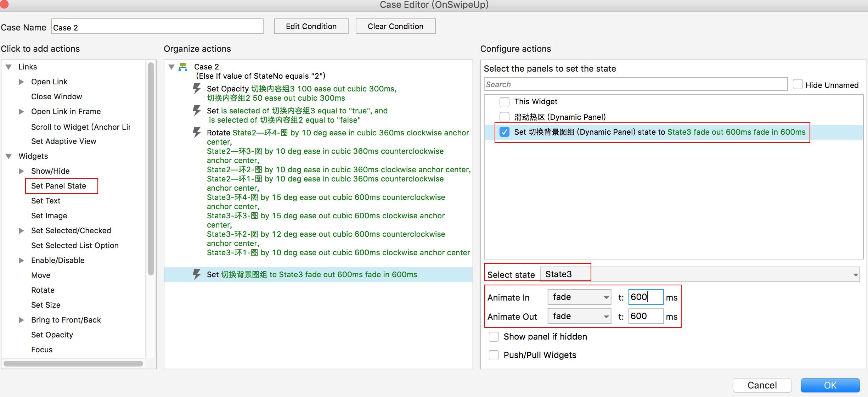Image resolution: width=868 pixels, height=397 pixels.
Task: Click the Set Opacity action lightning icon
Action: (197, 88)
